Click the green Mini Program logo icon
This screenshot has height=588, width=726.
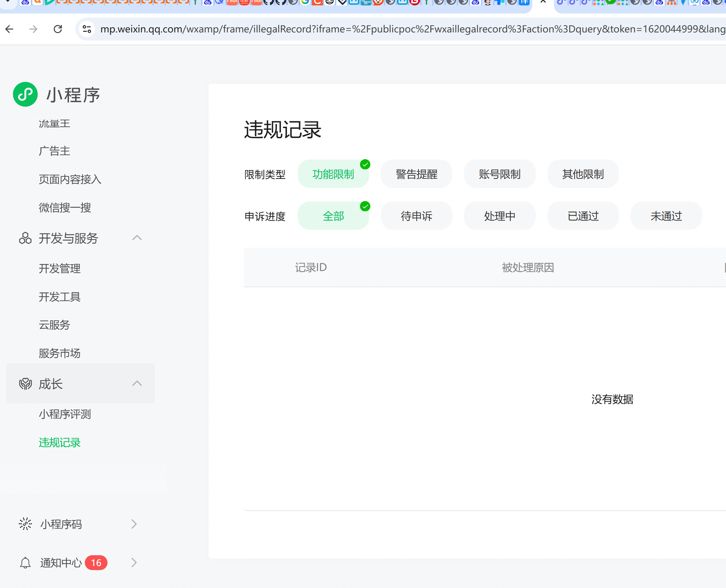pyautogui.click(x=25, y=95)
